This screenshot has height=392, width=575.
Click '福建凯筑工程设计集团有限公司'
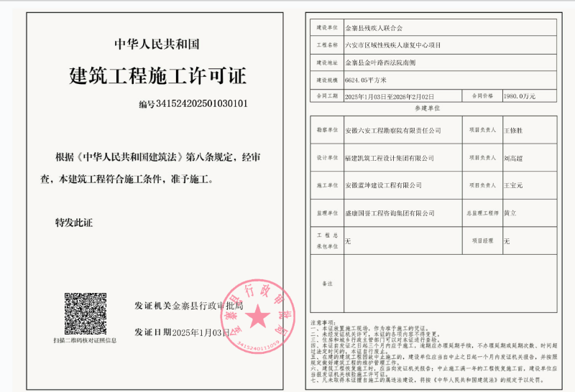coord(390,158)
